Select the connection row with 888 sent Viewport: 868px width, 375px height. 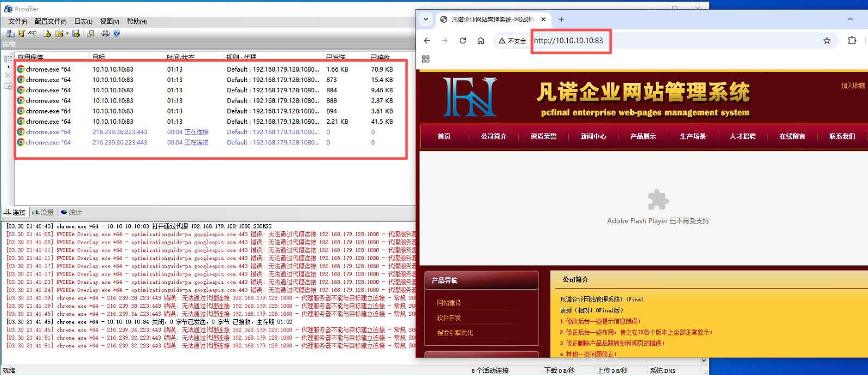pyautogui.click(x=211, y=100)
